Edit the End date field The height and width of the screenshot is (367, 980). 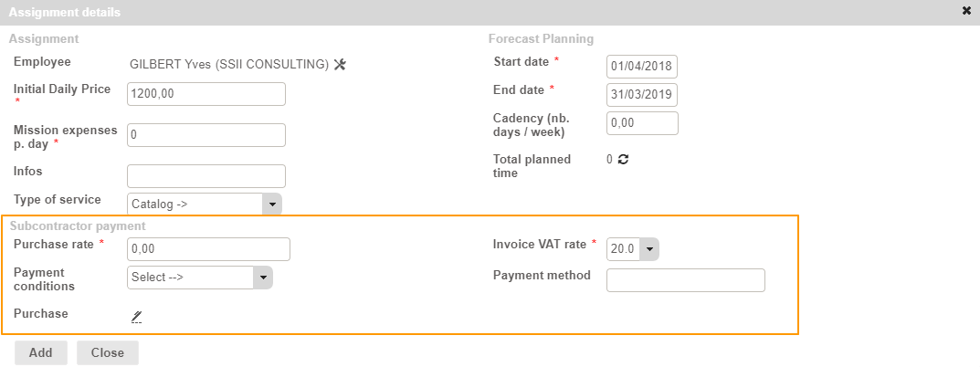click(x=642, y=95)
